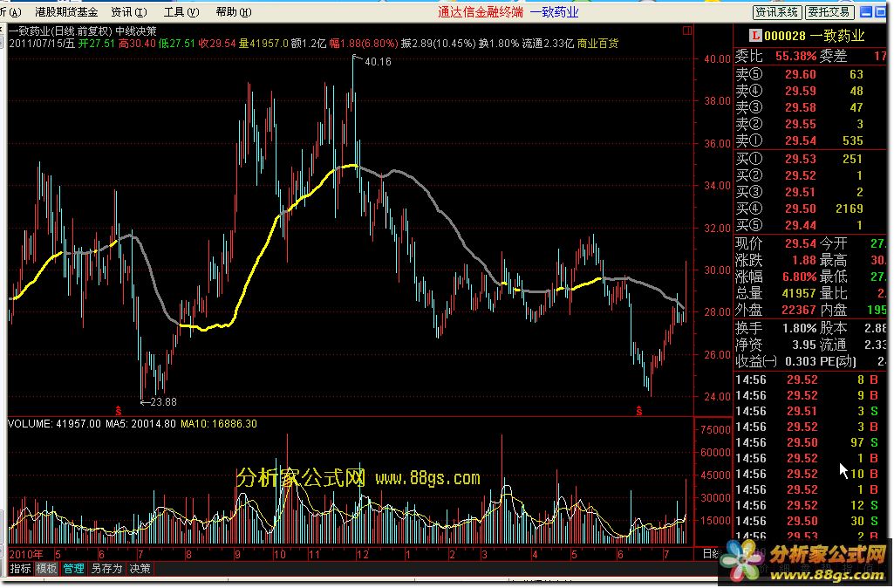
Task: Click the 外盘 22367 value
Action: tap(799, 311)
